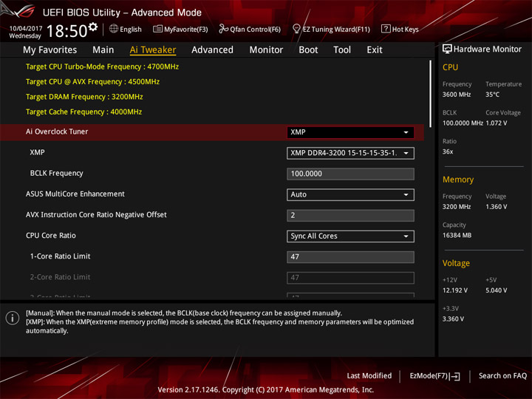Image resolution: width=532 pixels, height=399 pixels.
Task: Click the MyFavorite list icon
Action: point(157,29)
